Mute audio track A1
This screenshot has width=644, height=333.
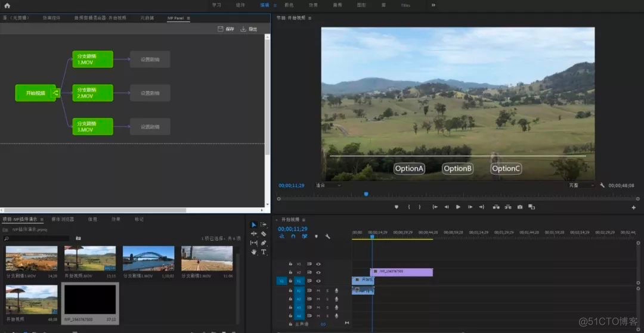click(x=318, y=290)
